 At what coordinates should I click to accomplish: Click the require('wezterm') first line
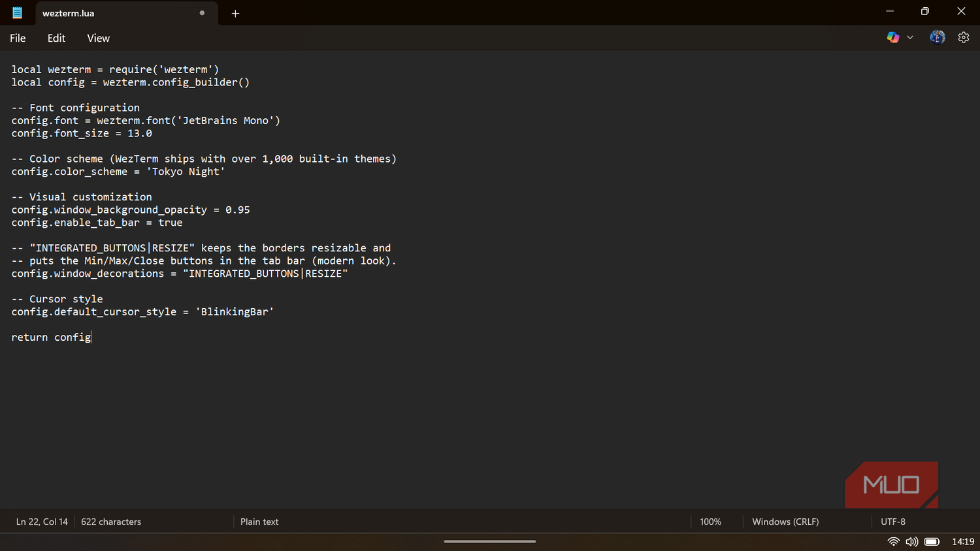(x=115, y=70)
